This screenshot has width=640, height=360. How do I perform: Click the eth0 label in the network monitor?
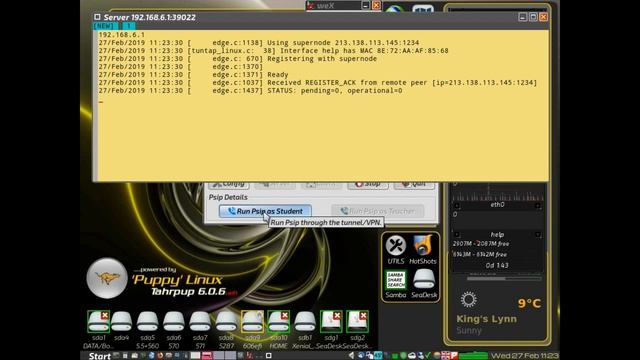pos(497,204)
